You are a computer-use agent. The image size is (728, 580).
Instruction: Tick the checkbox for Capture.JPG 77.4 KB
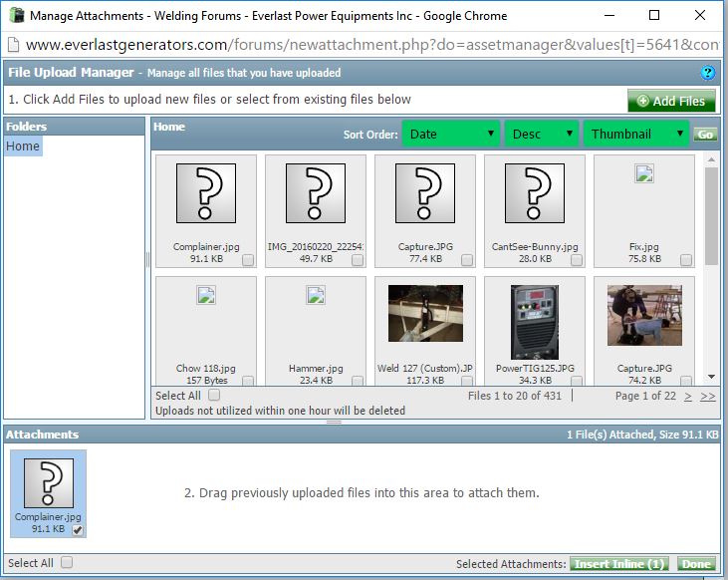[467, 260]
